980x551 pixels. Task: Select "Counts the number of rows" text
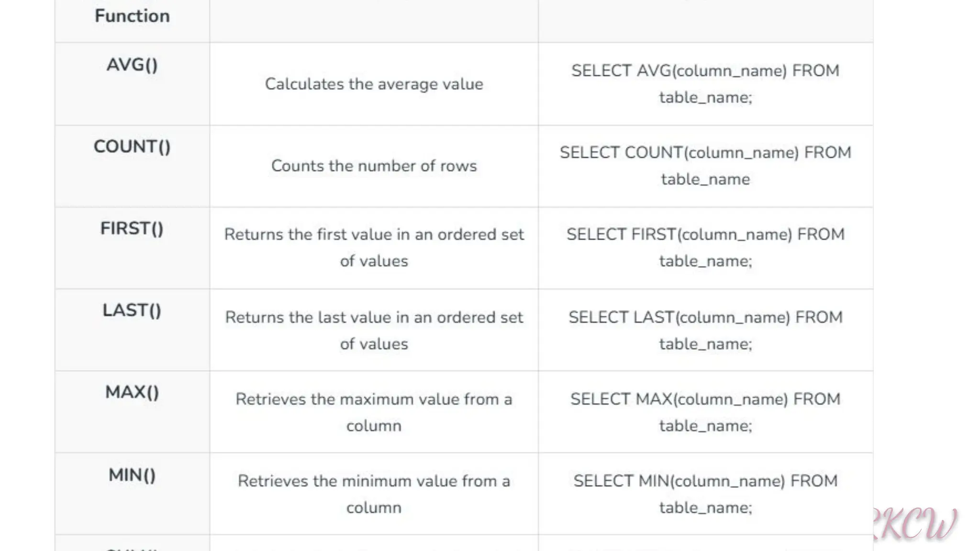374,166
